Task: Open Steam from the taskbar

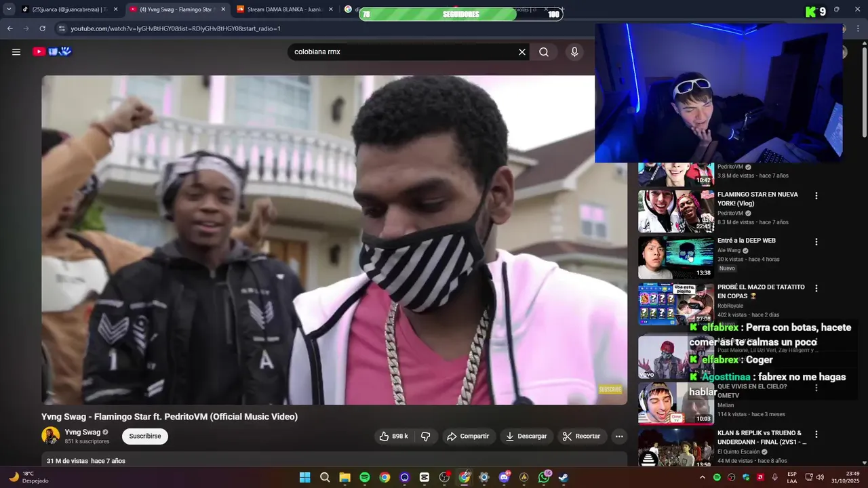Action: point(564,477)
